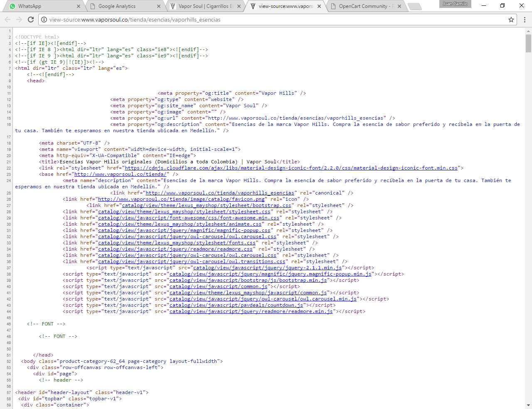Open the bootstrap.css stylesheet link
532x409 pixels.
pos(207,205)
